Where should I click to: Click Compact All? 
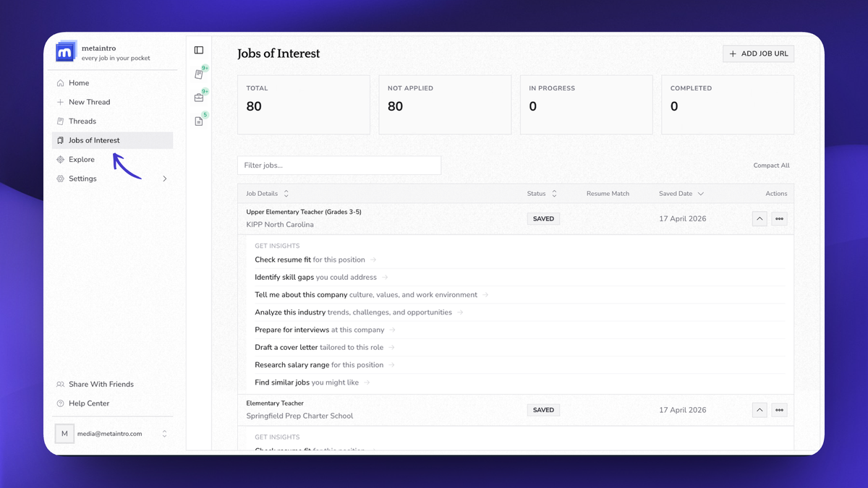point(771,166)
